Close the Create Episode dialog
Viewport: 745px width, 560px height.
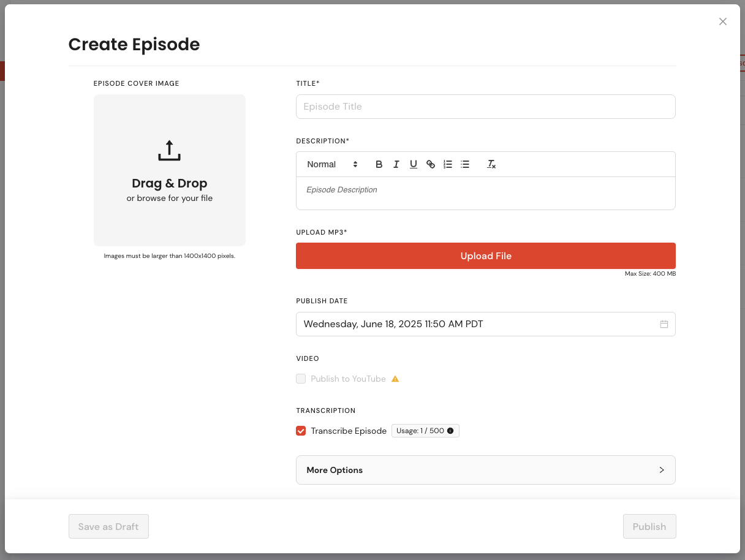pyautogui.click(x=723, y=21)
